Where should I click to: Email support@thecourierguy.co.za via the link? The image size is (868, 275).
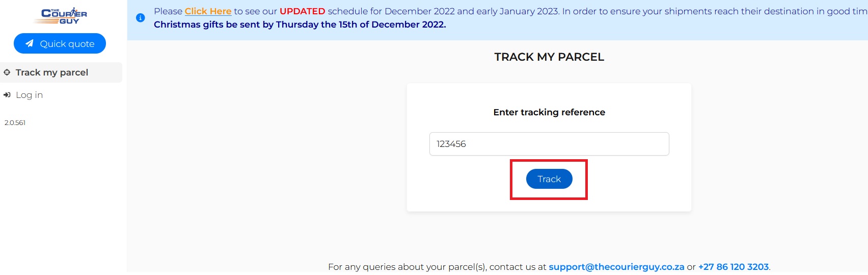(616, 267)
